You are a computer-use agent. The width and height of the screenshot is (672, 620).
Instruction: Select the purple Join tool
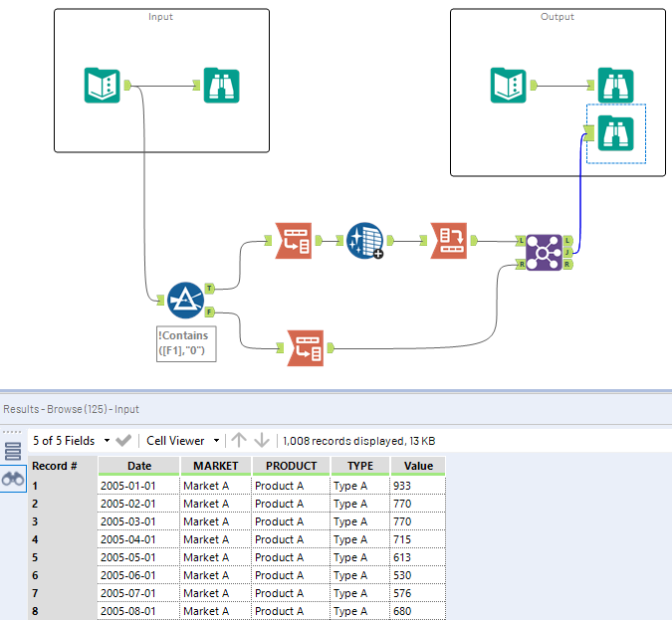tap(544, 253)
